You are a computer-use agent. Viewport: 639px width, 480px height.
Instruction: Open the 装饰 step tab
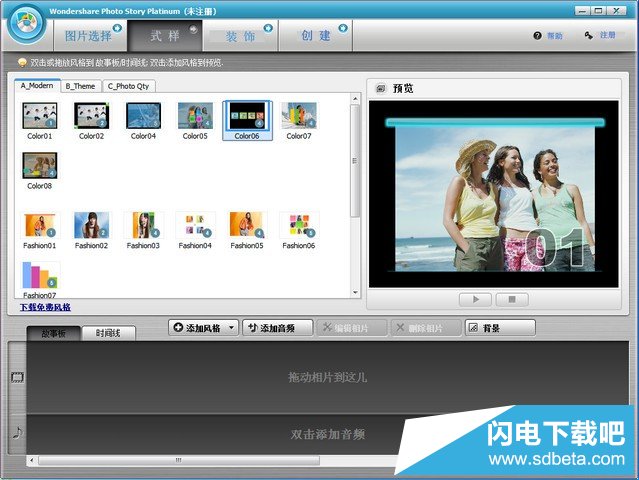240,36
